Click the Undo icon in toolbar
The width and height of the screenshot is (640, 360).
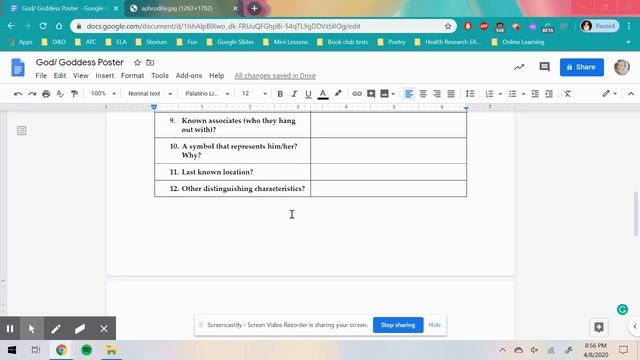point(18,94)
